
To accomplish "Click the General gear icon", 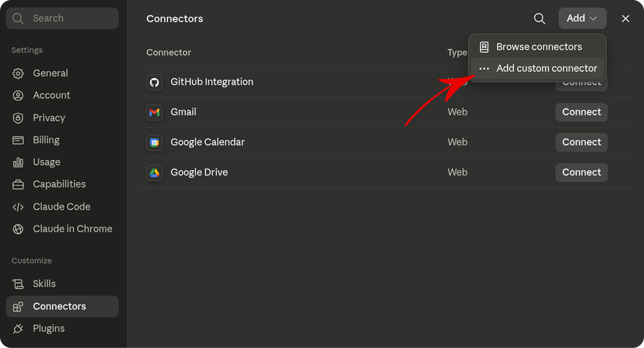I will pos(18,73).
